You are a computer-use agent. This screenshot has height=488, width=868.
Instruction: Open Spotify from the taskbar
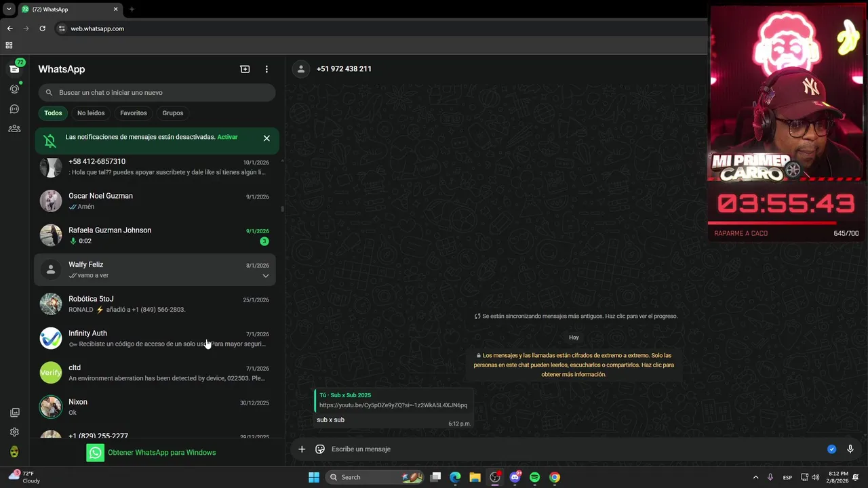(x=535, y=477)
